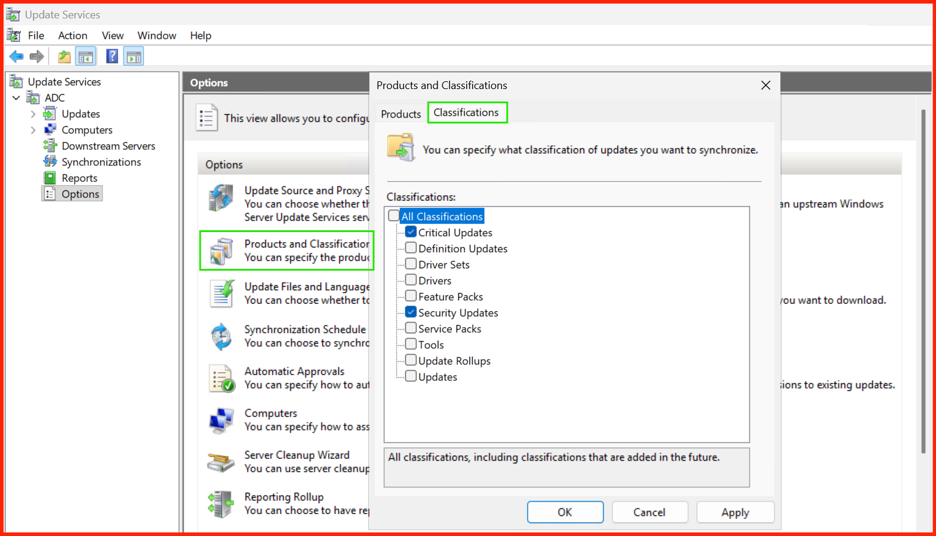The image size is (936, 536).
Task: Toggle the Show/Hide Action Pane toolbar icon
Action: tap(134, 57)
